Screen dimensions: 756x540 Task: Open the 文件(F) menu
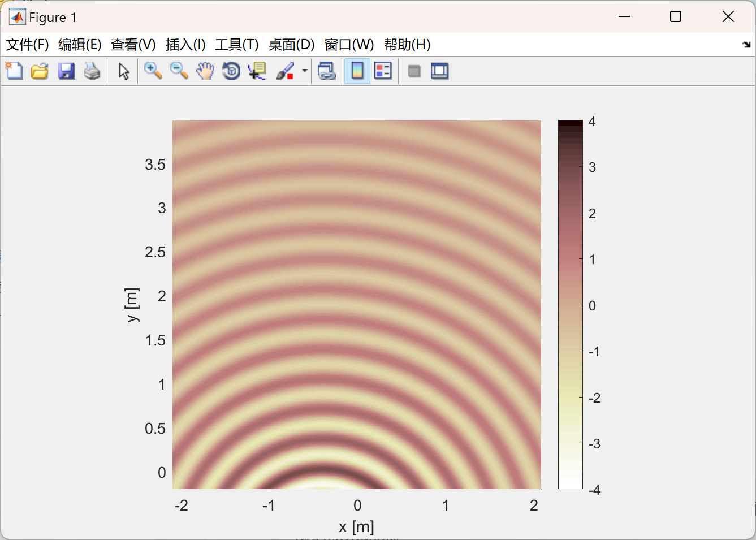tap(27, 45)
